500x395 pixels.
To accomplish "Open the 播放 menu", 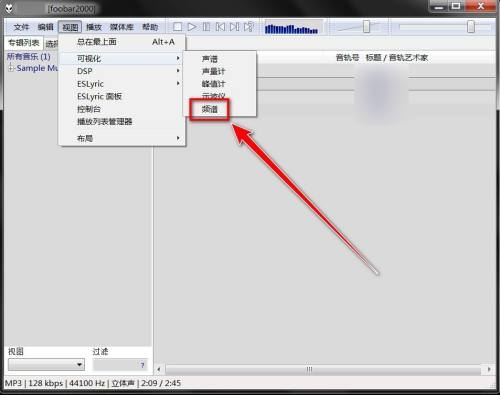I will (x=94, y=27).
